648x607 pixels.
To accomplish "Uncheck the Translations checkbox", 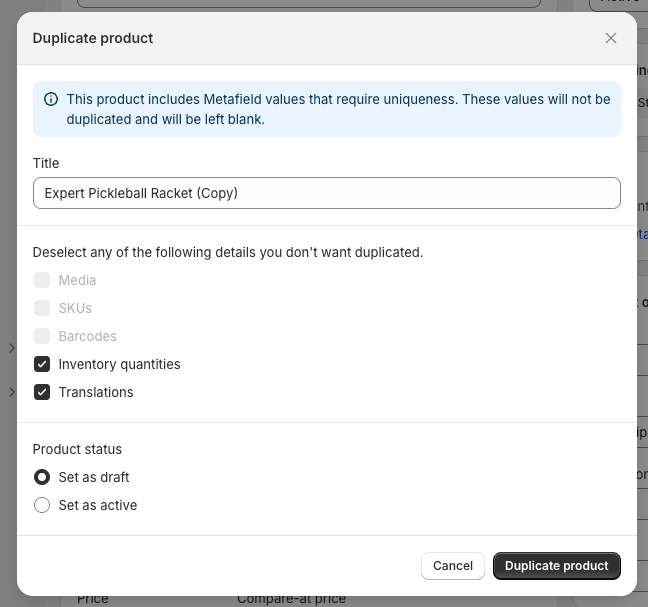I will coord(42,392).
